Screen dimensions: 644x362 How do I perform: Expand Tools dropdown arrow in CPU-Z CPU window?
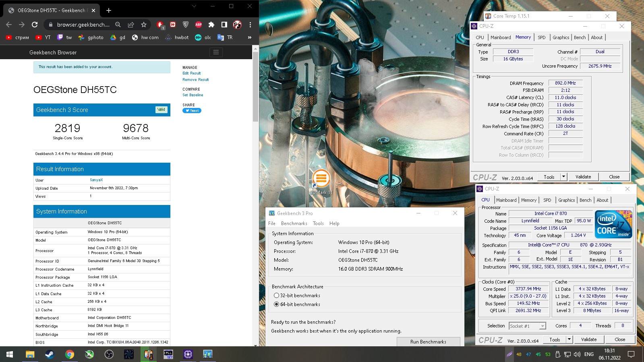tap(569, 339)
